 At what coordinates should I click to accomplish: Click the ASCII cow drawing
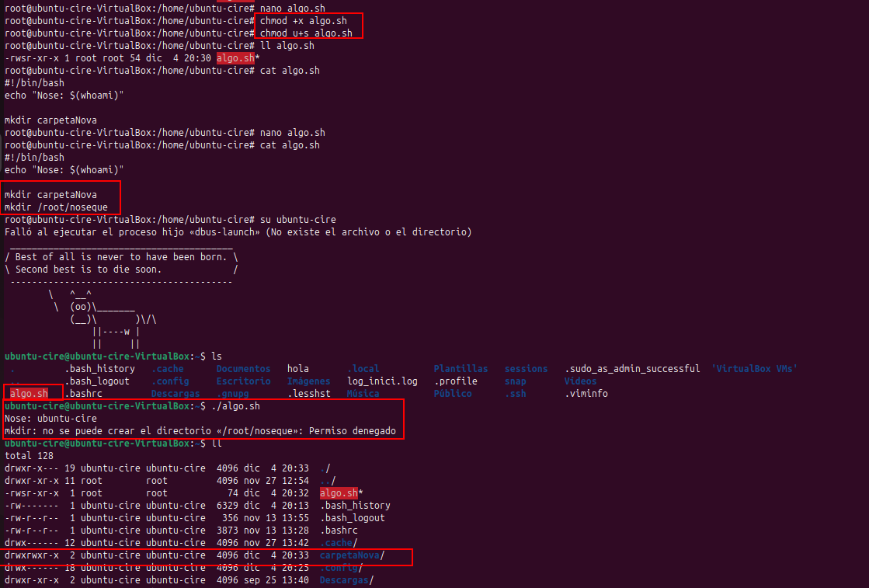pos(109,318)
